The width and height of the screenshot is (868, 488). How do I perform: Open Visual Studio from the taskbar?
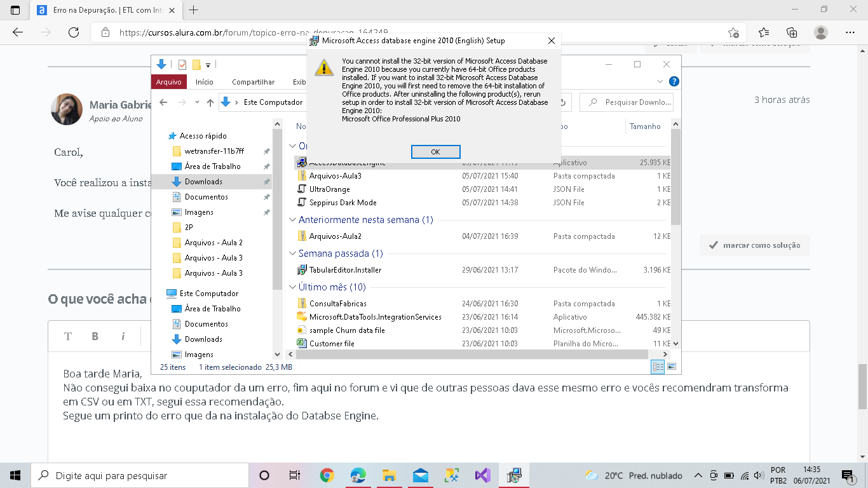[482, 475]
